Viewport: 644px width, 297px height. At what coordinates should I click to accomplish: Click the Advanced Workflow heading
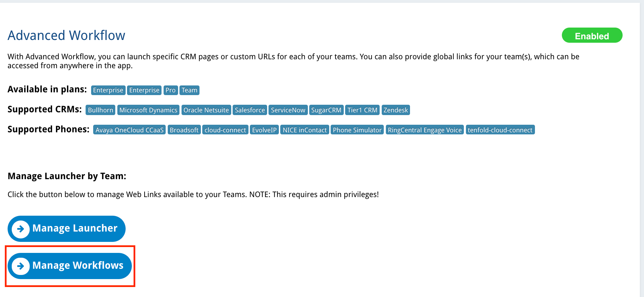click(66, 35)
